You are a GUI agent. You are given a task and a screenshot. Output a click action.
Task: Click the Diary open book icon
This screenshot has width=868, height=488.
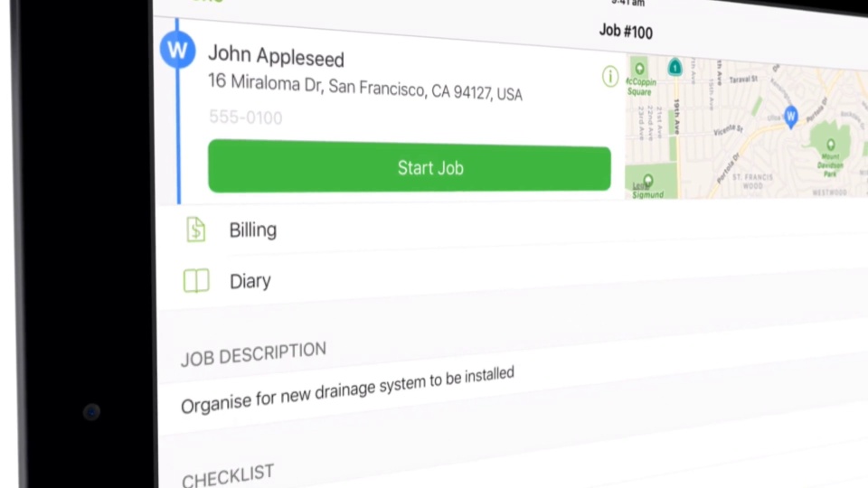[196, 281]
